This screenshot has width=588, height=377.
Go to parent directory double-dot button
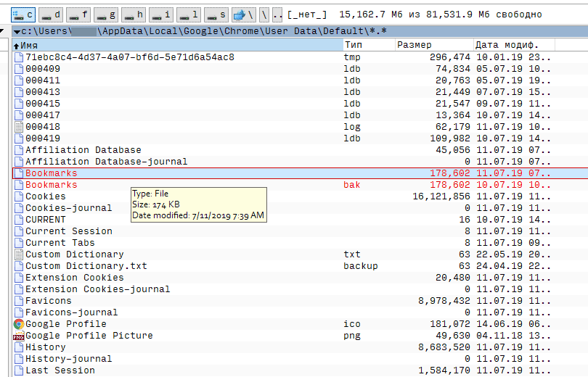coord(277,15)
